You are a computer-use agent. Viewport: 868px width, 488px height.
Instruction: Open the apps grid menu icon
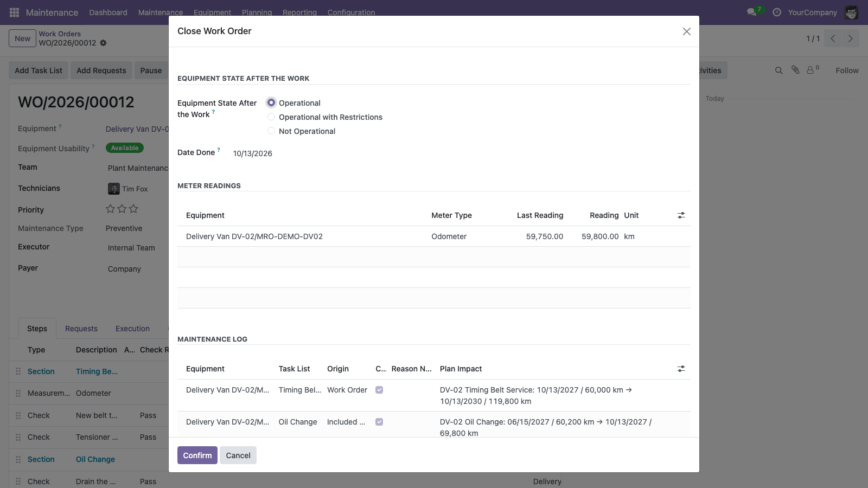pyautogui.click(x=14, y=12)
